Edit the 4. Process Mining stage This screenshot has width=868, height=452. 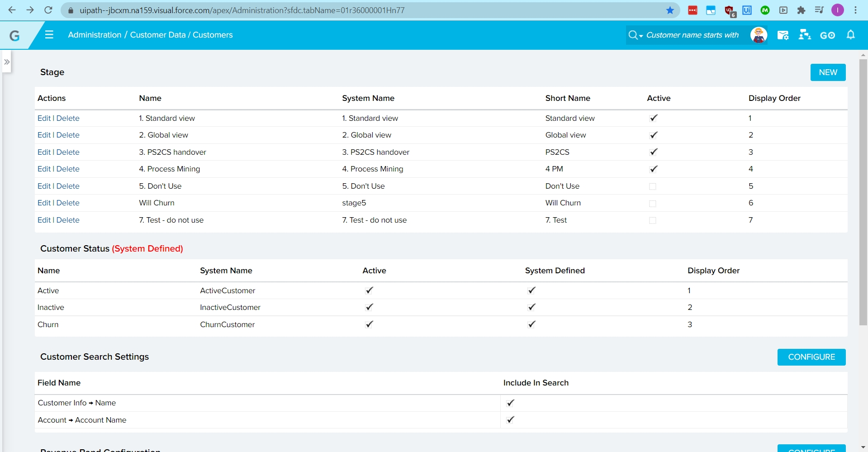pyautogui.click(x=44, y=169)
